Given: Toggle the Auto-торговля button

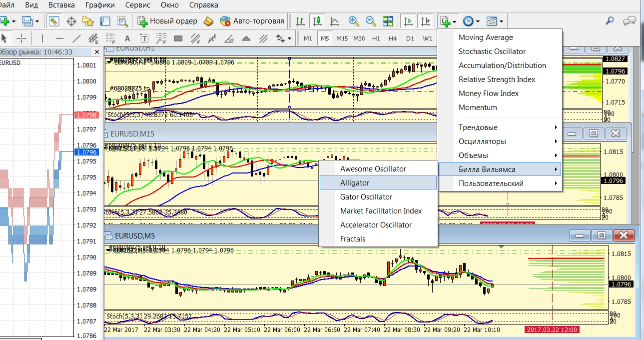Looking at the screenshot, I should point(252,21).
